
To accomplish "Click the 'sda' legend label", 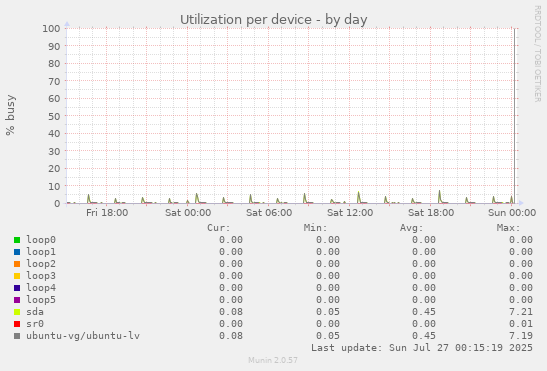I will (35, 312).
